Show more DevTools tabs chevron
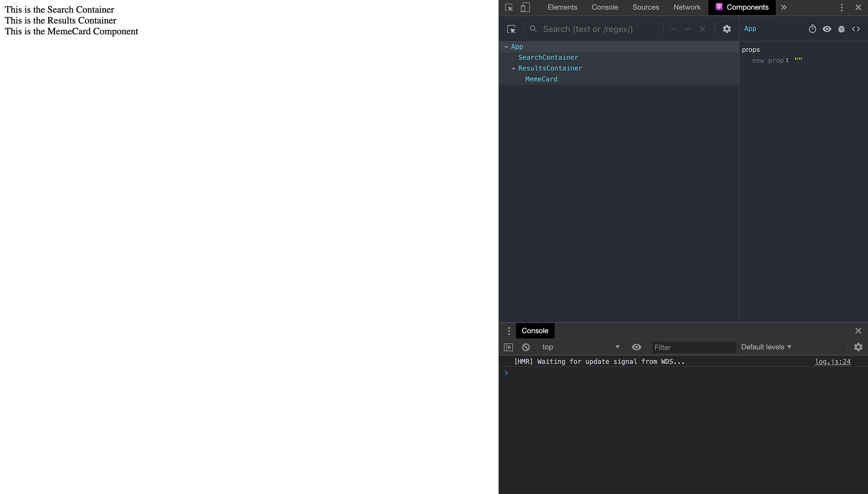 [x=783, y=7]
